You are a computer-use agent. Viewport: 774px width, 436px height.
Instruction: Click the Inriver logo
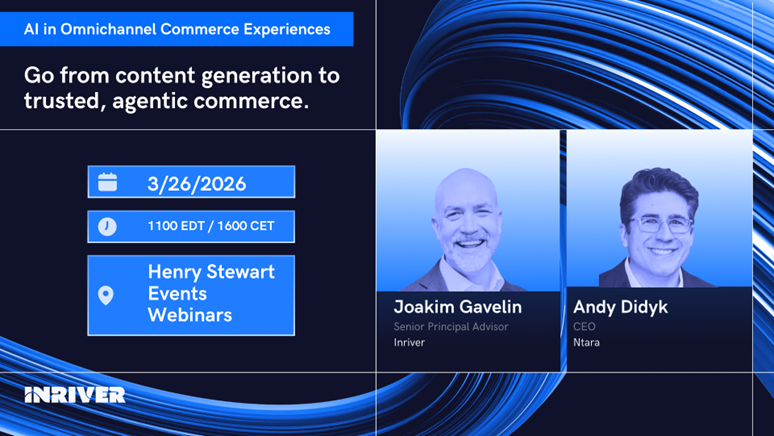(75, 395)
